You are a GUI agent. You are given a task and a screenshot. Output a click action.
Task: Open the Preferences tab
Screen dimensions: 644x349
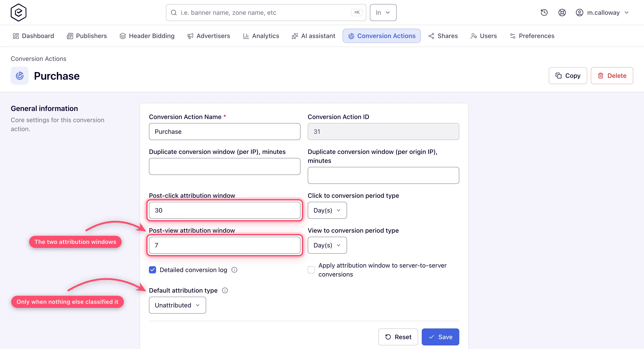[x=532, y=36]
